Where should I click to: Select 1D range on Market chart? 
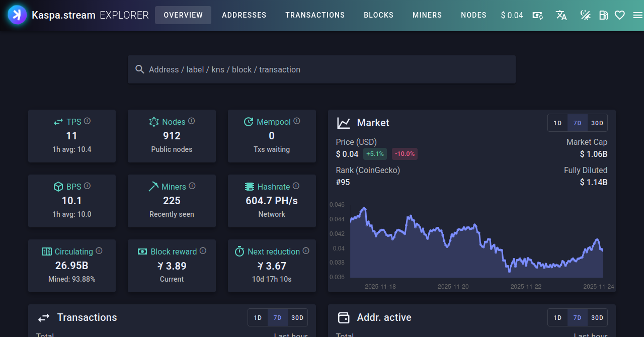click(557, 123)
